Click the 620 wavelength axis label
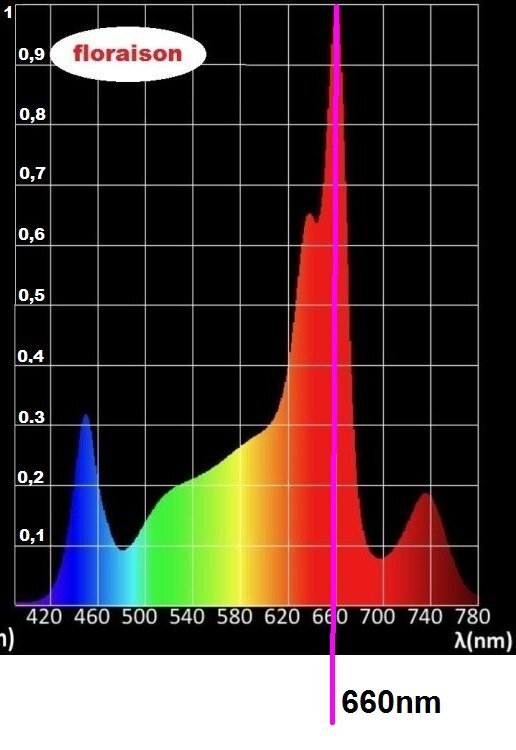Image resolution: width=516 pixels, height=750 pixels. [x=282, y=617]
